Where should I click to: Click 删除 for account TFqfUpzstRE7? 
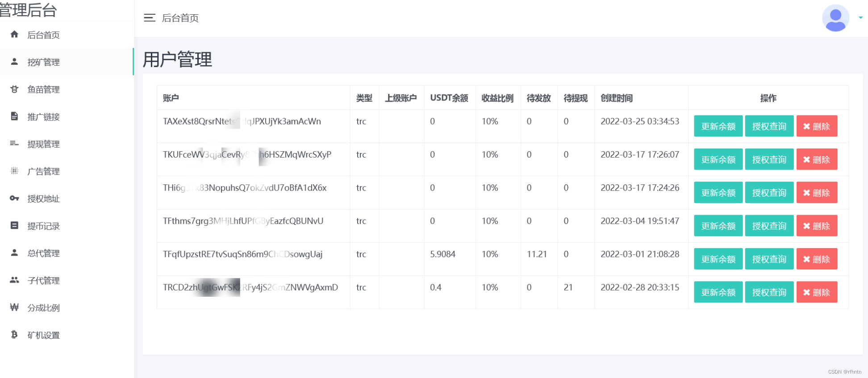pyautogui.click(x=817, y=259)
